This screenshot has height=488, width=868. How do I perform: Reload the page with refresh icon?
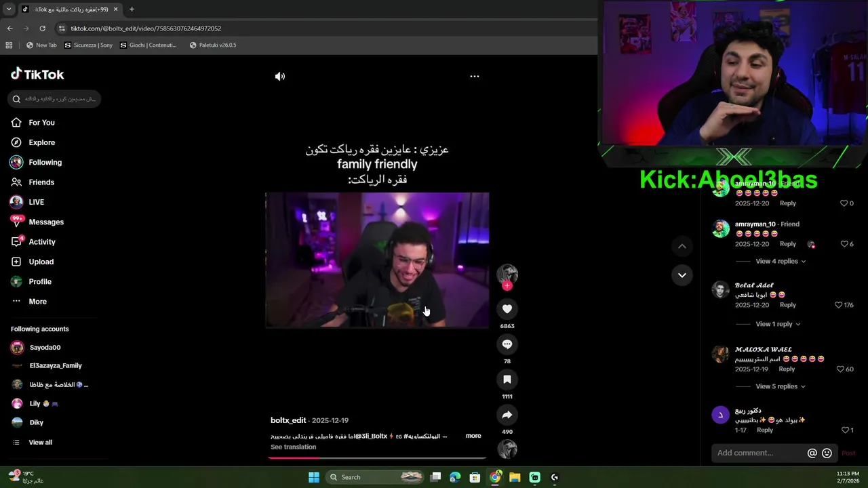[x=42, y=28]
